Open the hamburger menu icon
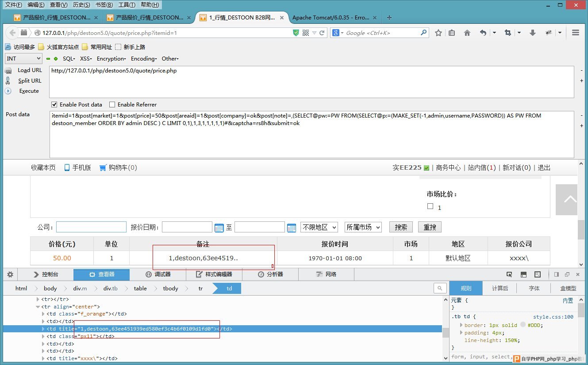This screenshot has width=588, height=365. [x=576, y=33]
